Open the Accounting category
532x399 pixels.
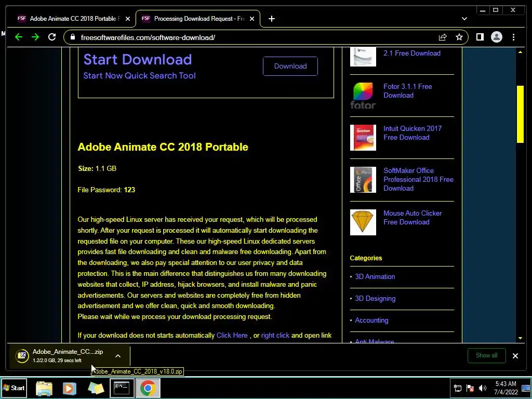click(371, 320)
